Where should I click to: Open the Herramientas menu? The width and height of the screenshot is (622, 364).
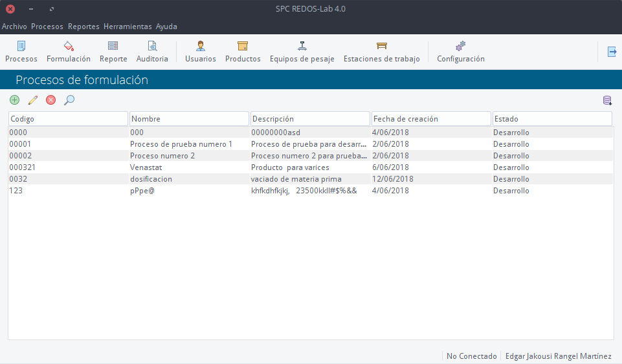tap(128, 27)
